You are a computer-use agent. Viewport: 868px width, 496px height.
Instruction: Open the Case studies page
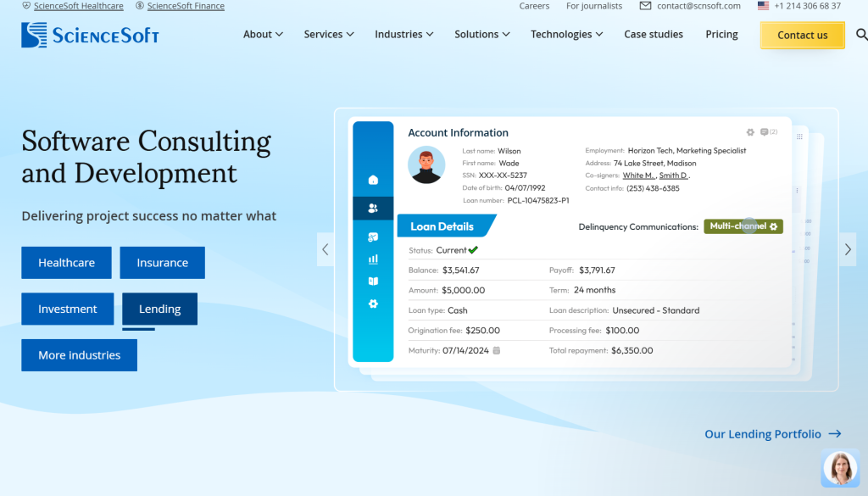click(x=654, y=35)
